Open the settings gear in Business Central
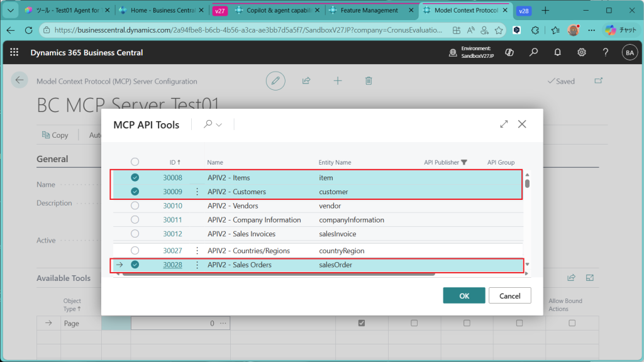 582,53
